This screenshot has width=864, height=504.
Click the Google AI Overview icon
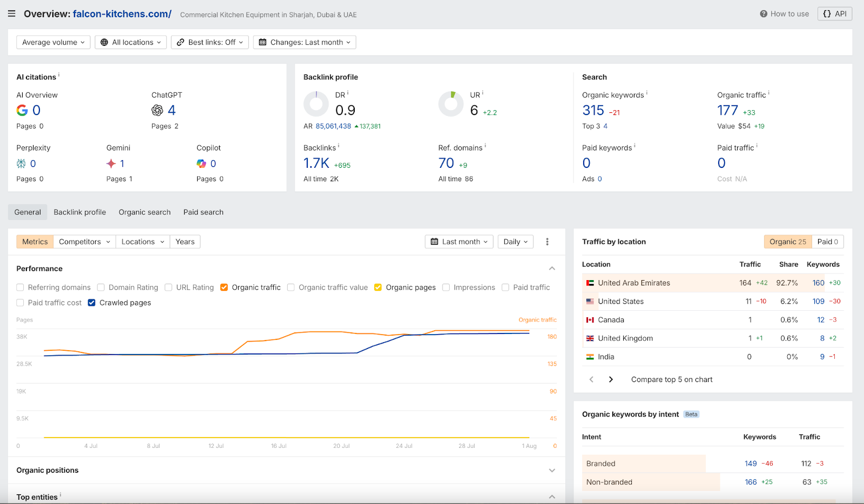(22, 111)
